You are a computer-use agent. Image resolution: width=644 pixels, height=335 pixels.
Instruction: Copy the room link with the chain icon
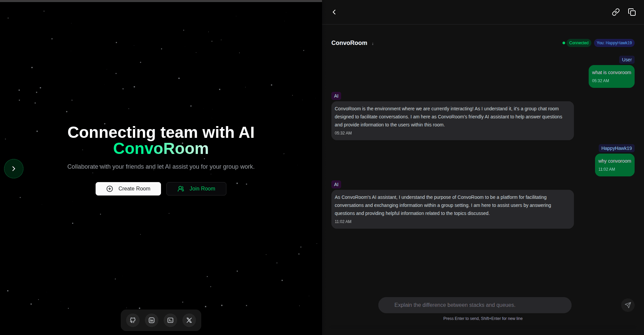click(x=615, y=12)
